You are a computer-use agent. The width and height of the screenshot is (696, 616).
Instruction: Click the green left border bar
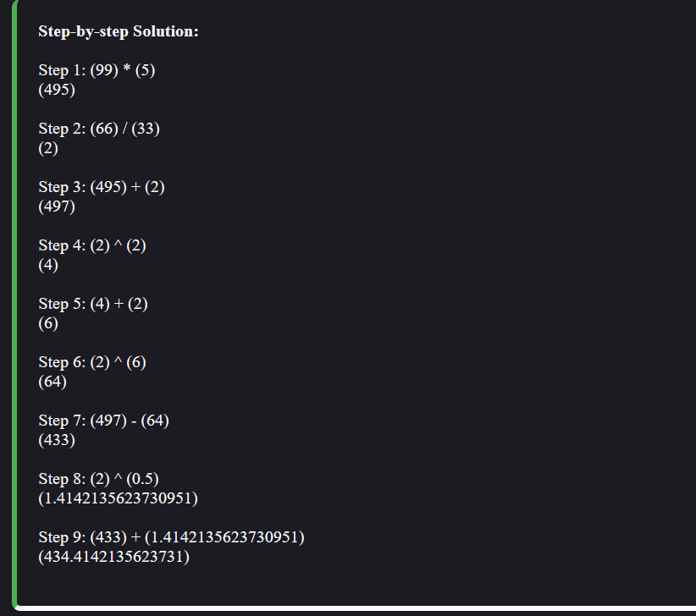click(14, 303)
